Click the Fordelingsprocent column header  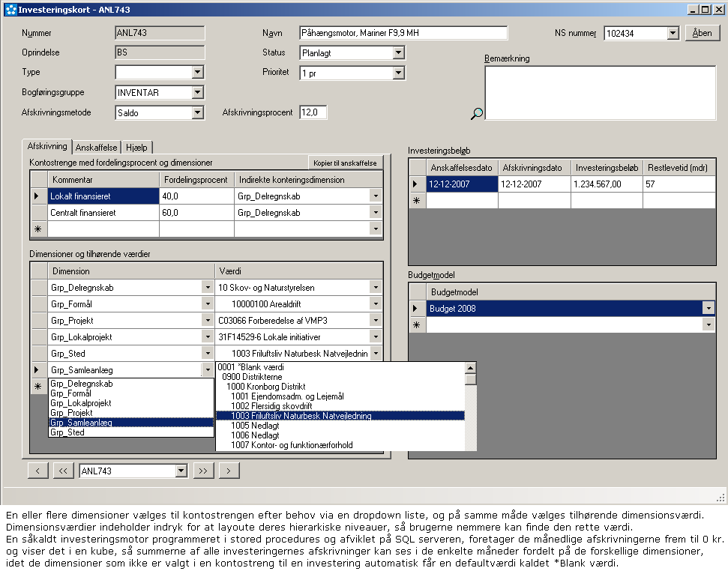pos(196,180)
